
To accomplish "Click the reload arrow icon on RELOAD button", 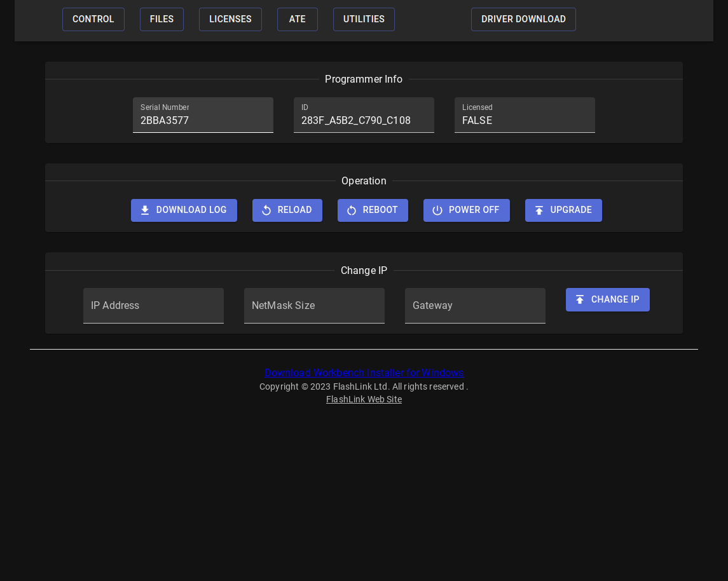I will pos(266,210).
